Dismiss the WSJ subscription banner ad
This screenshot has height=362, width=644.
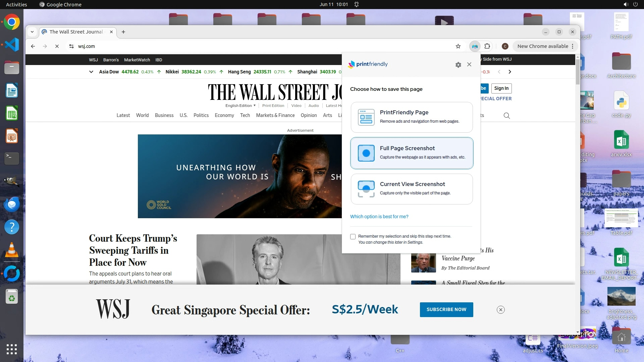[x=500, y=310]
